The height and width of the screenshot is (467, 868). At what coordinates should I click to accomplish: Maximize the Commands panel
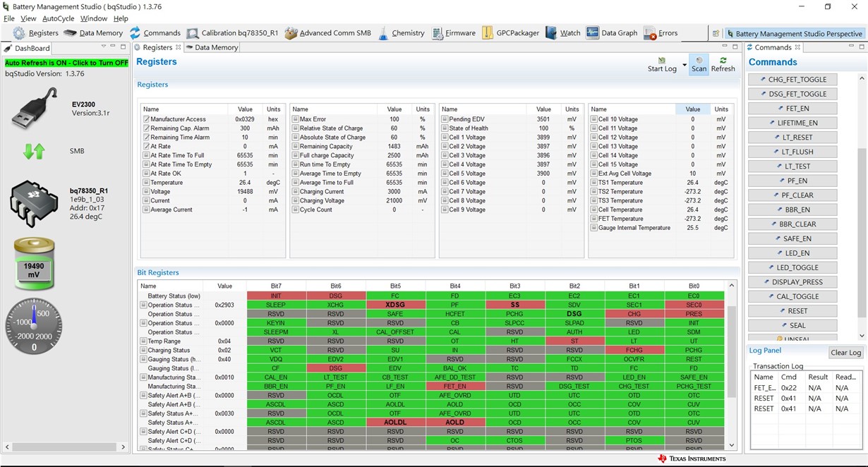coord(860,47)
